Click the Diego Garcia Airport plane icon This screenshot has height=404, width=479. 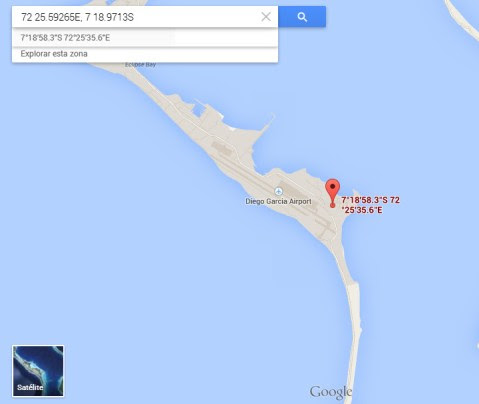click(x=279, y=191)
